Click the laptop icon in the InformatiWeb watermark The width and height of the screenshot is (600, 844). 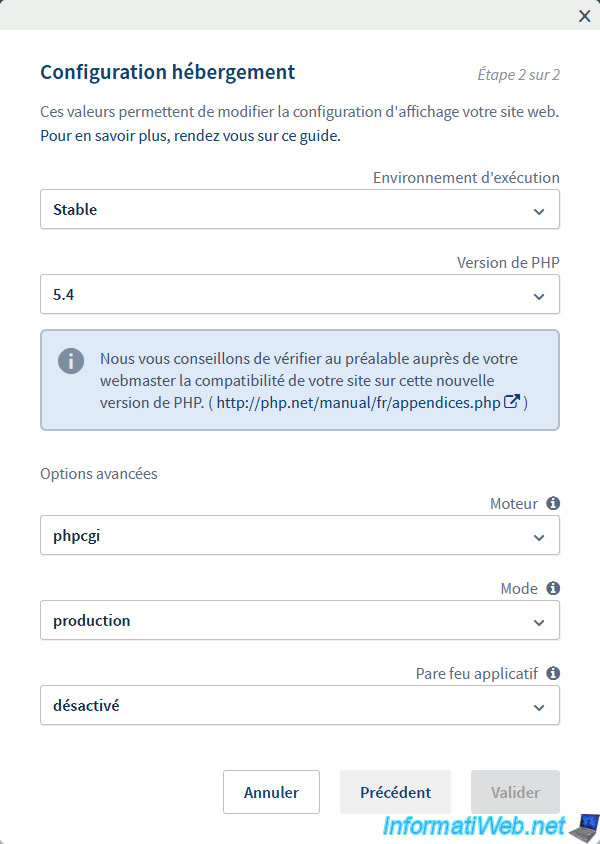[x=582, y=827]
